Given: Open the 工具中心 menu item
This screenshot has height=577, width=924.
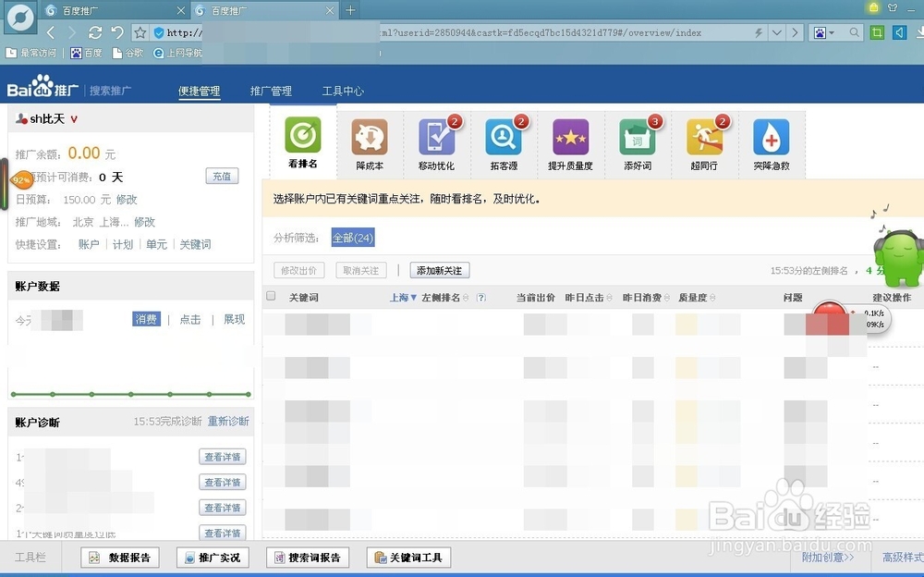Looking at the screenshot, I should click(343, 91).
